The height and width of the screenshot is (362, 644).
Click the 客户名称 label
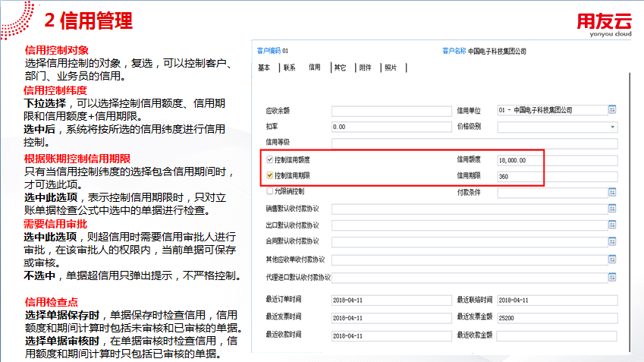454,51
